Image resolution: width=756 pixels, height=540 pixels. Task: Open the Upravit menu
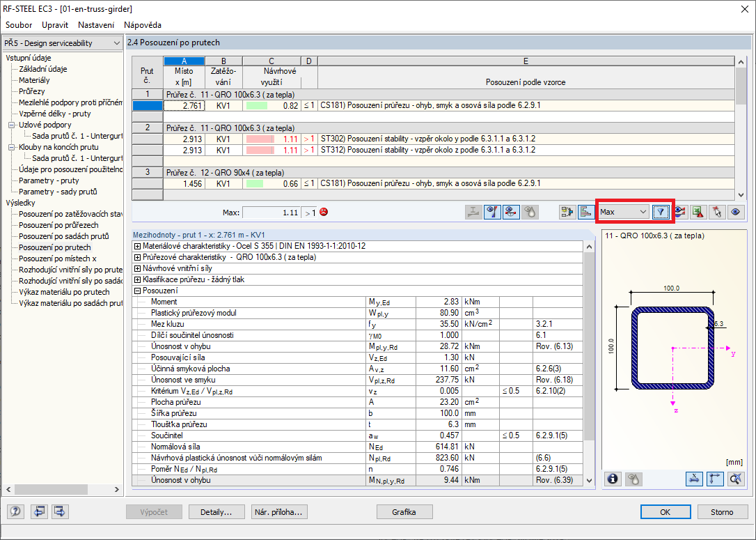pyautogui.click(x=55, y=25)
